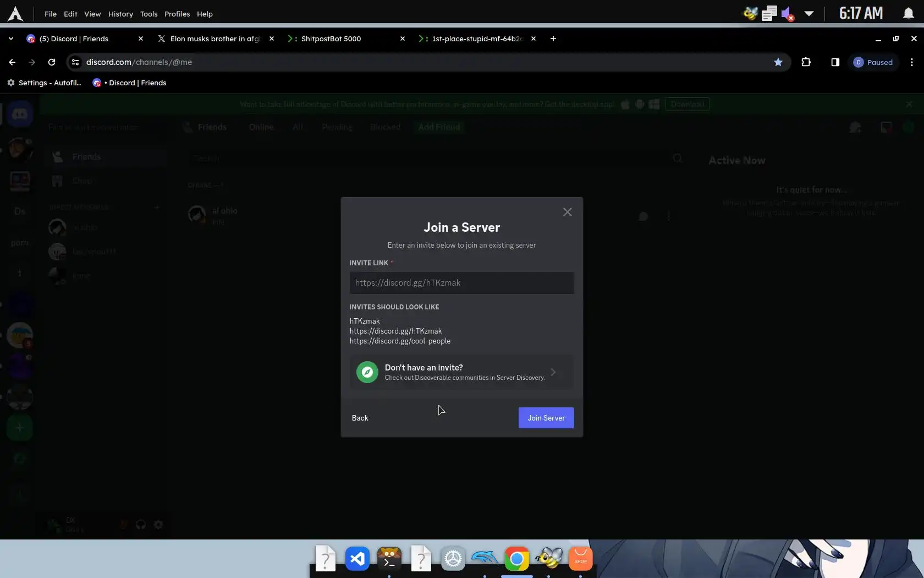
Task: Switch to the 1st-place-stupid-mf tab
Action: [477, 39]
